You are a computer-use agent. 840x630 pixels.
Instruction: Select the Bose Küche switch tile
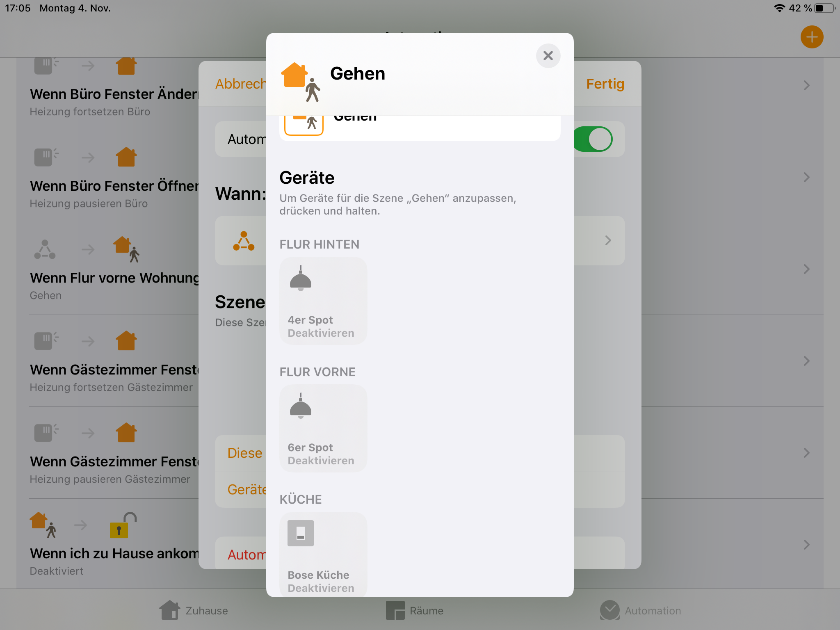[323, 555]
